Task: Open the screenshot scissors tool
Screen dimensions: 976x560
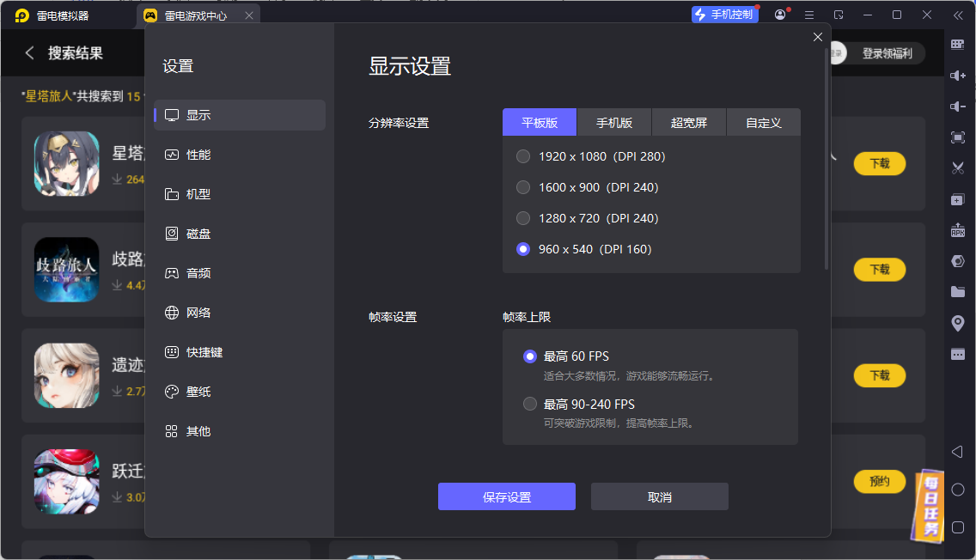Action: click(x=958, y=167)
